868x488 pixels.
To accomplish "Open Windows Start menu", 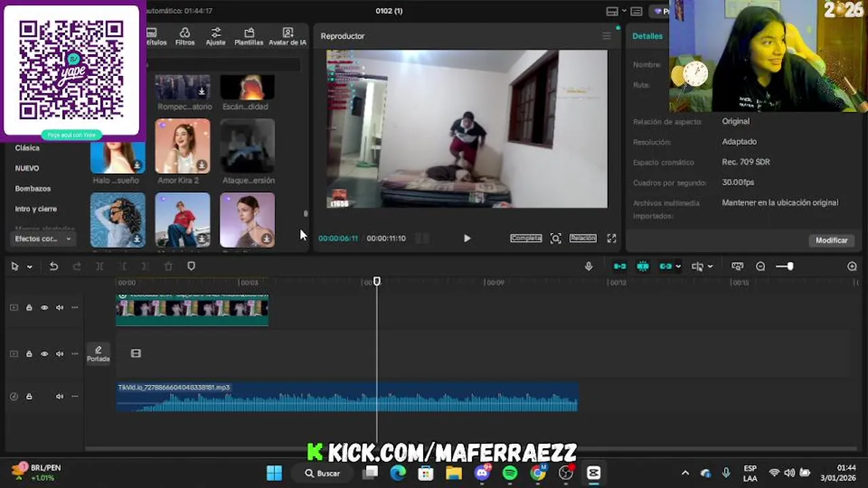I will pos(274,473).
